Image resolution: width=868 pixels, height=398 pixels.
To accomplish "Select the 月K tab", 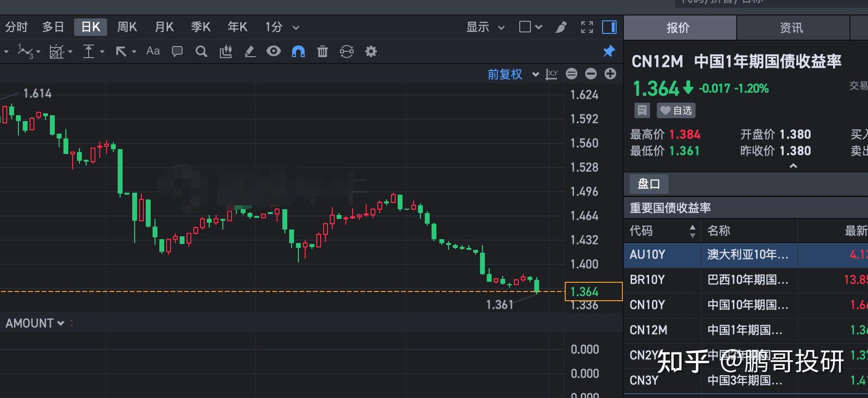I will 164,27.
